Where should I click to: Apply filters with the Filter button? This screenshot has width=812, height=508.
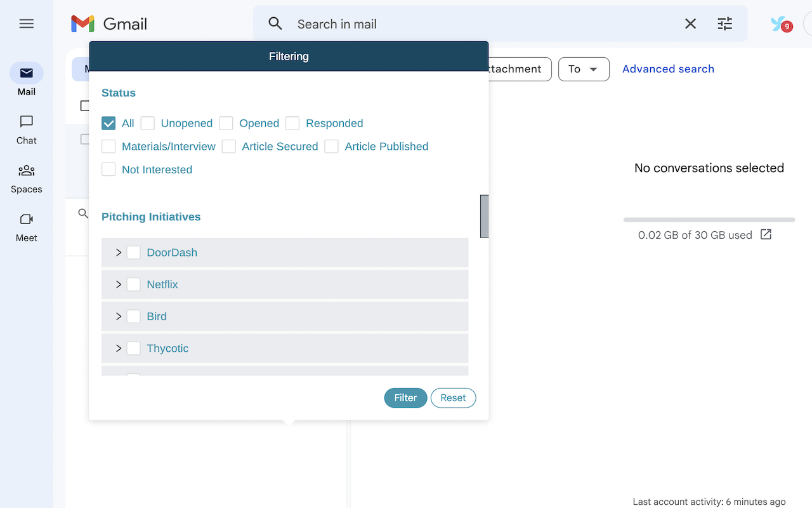tap(405, 398)
